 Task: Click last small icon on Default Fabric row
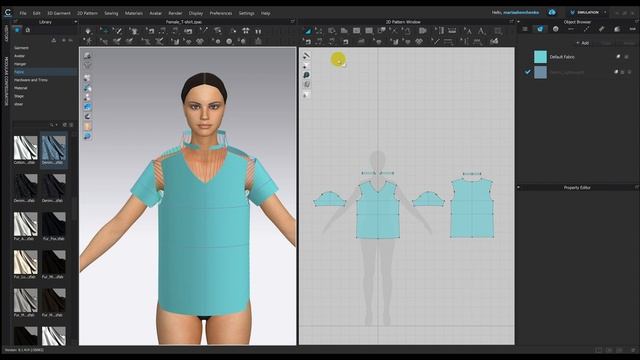(x=627, y=57)
